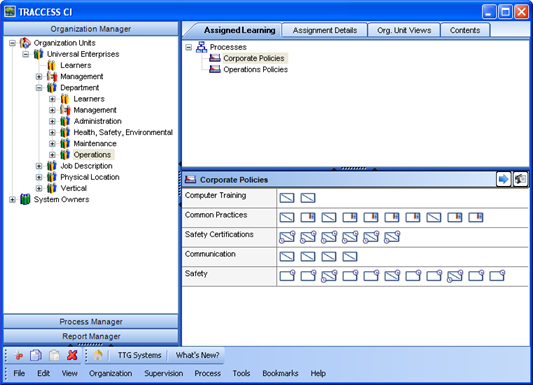The height and width of the screenshot is (385, 533).
Task: Switch to Assigned Learning tab
Action: click(x=239, y=30)
